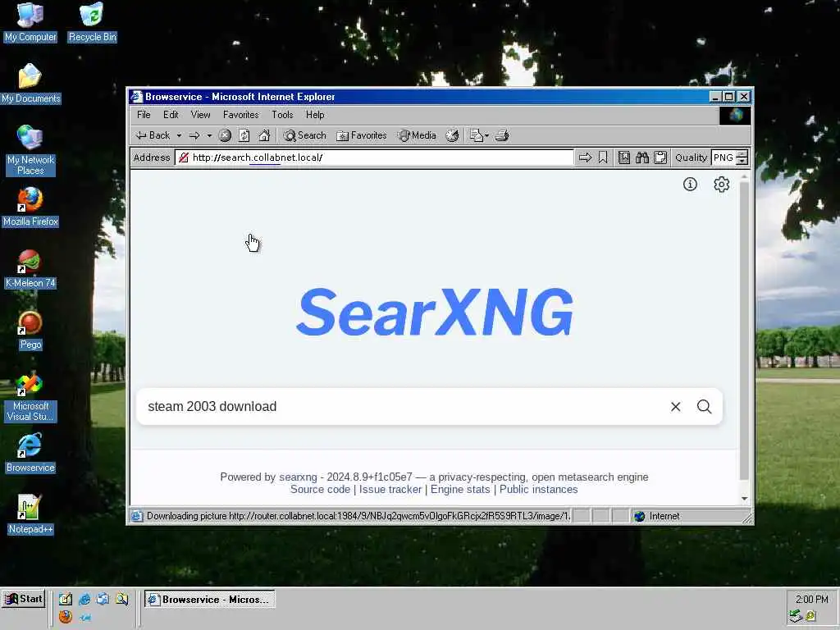
Task: Open the Favorites pane from toolbar
Action: click(x=361, y=135)
